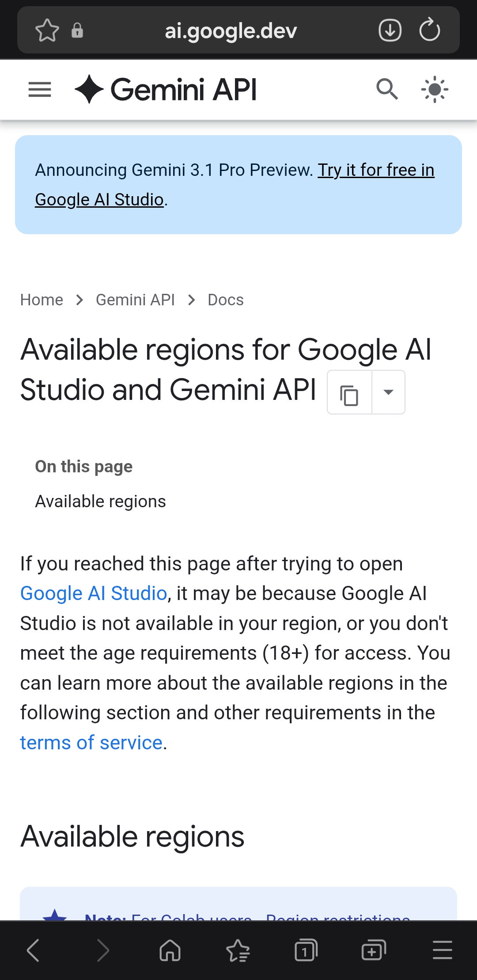
Task: Follow the blue Google AI Studio link
Action: coord(94,593)
